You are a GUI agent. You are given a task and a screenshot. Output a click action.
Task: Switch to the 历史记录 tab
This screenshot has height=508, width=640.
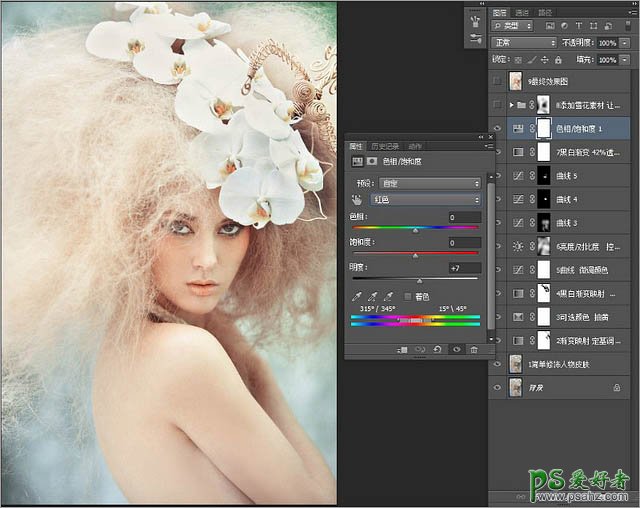coord(386,146)
